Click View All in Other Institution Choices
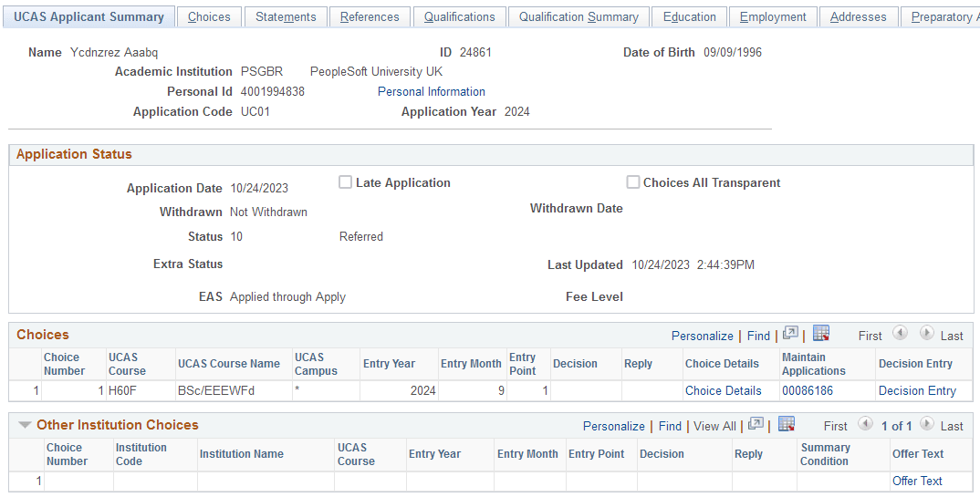 (x=714, y=427)
